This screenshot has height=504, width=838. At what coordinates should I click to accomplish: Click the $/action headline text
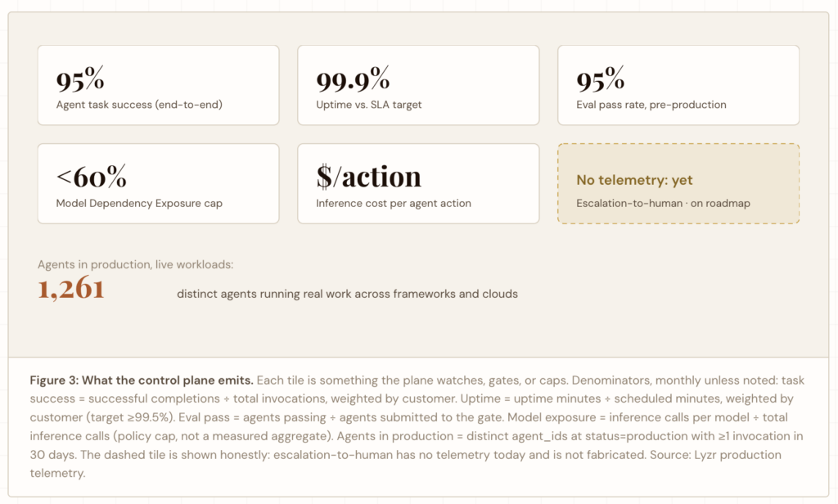(369, 177)
